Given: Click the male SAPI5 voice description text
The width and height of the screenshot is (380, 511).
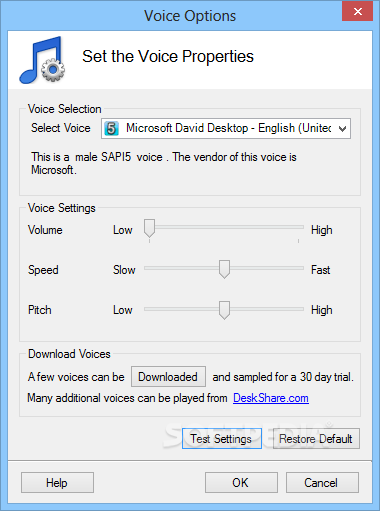Looking at the screenshot, I should [164, 163].
